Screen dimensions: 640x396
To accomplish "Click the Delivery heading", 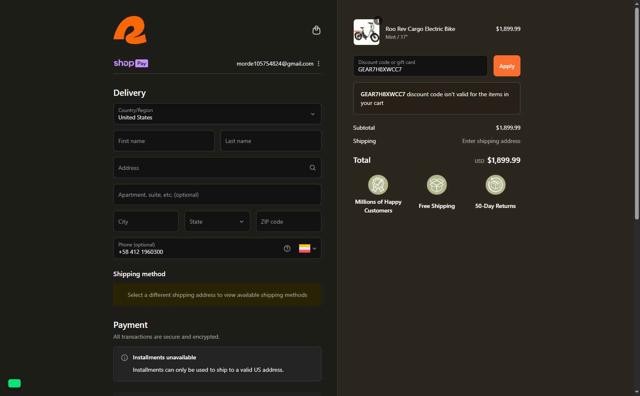I will pyautogui.click(x=129, y=93).
